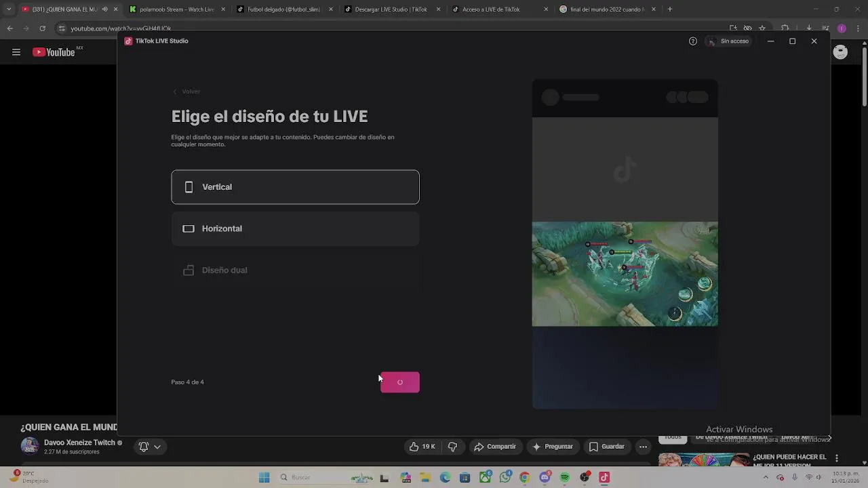Viewport: 868px width, 488px height.
Task: Click the Preguntar button
Action: click(553, 447)
